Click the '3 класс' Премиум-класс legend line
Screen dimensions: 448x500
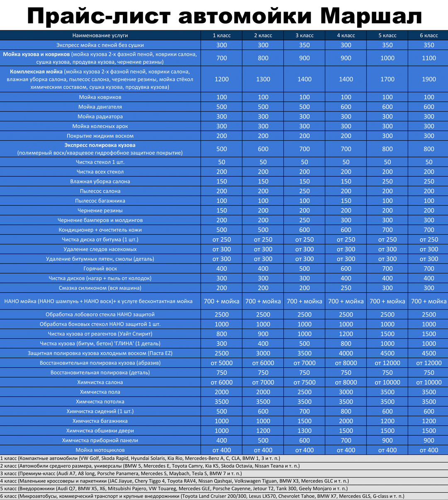pos(121,473)
